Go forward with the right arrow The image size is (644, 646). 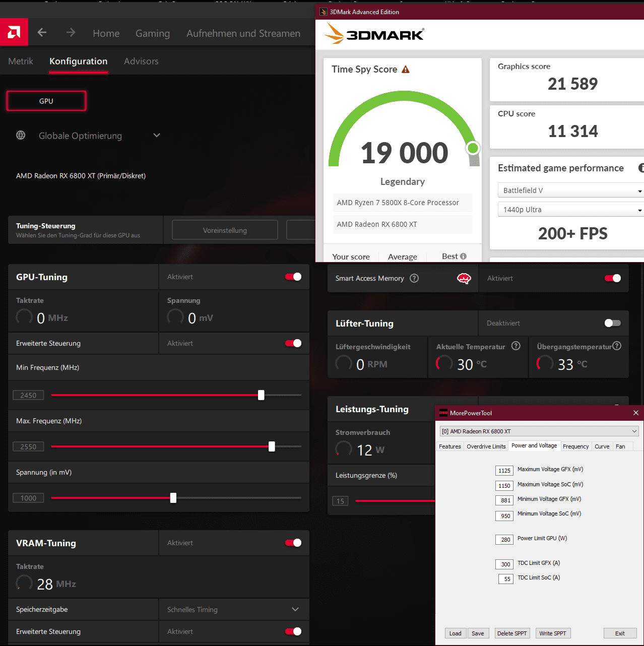[x=71, y=32]
